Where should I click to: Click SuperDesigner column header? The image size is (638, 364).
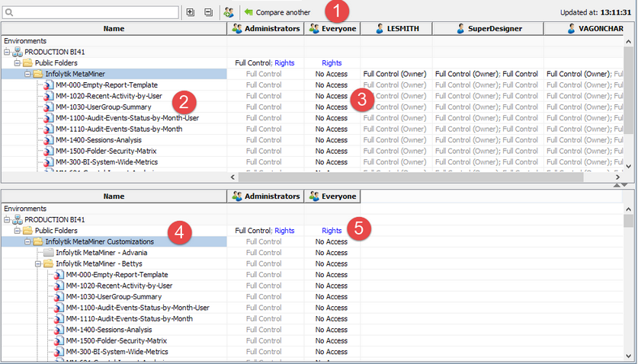pos(488,28)
